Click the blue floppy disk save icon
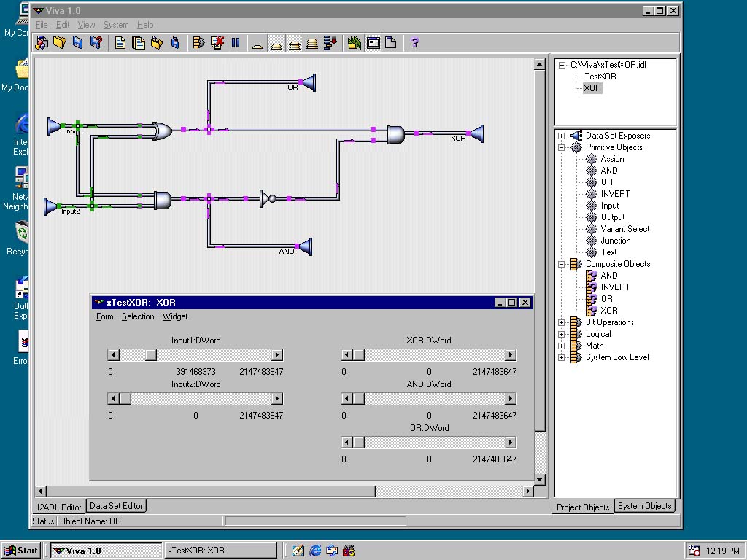Viewport: 747px width, 560px height. 78,43
